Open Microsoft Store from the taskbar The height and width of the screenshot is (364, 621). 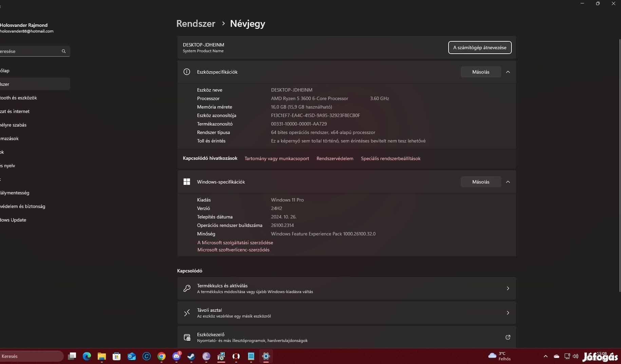[x=117, y=356]
